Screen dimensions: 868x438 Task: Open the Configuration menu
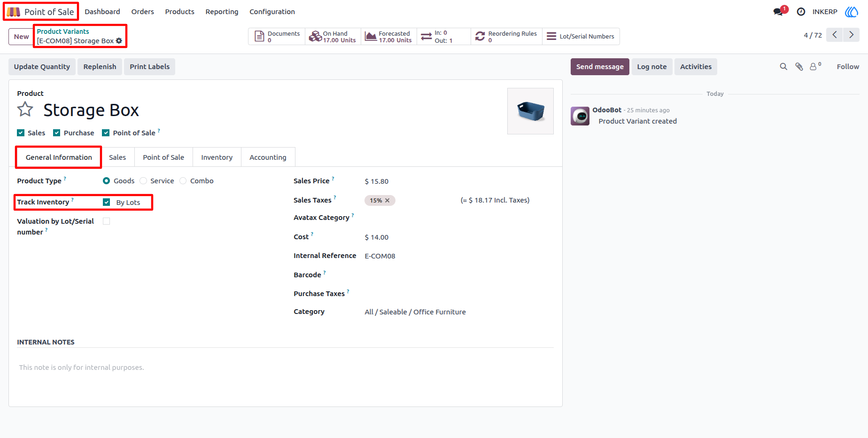[x=272, y=12]
